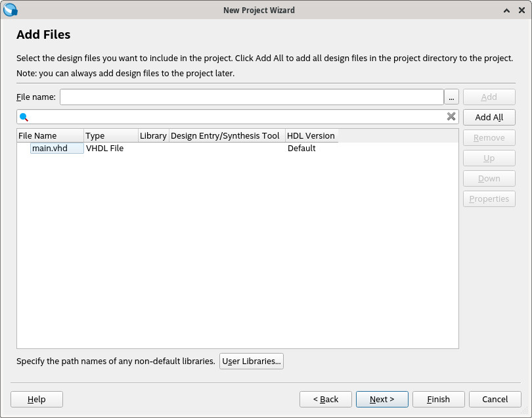This screenshot has height=418, width=532.
Task: Roll up the wizard window with caret icon
Action: 506,11
